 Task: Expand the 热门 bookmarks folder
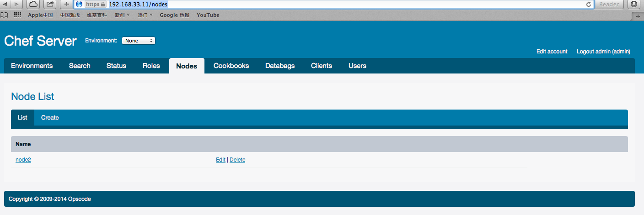pos(145,15)
